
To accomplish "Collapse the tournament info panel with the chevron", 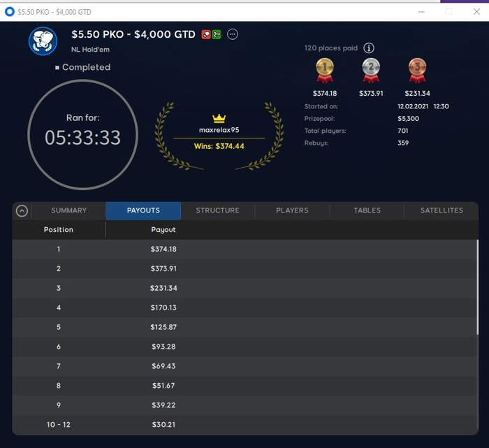I will coord(22,211).
